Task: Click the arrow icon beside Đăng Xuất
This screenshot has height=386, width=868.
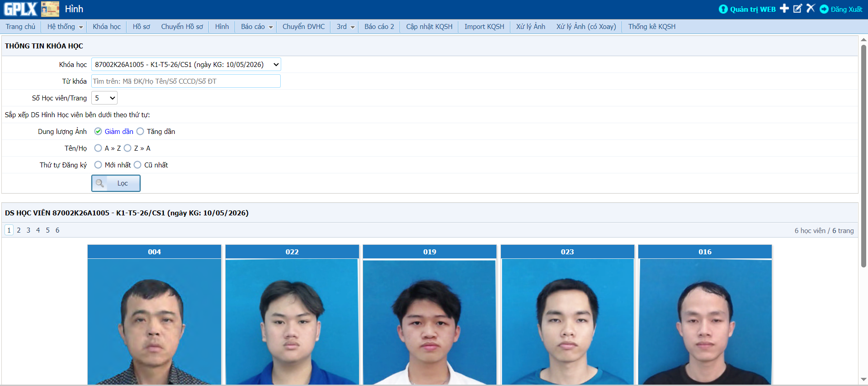Action: tap(824, 9)
